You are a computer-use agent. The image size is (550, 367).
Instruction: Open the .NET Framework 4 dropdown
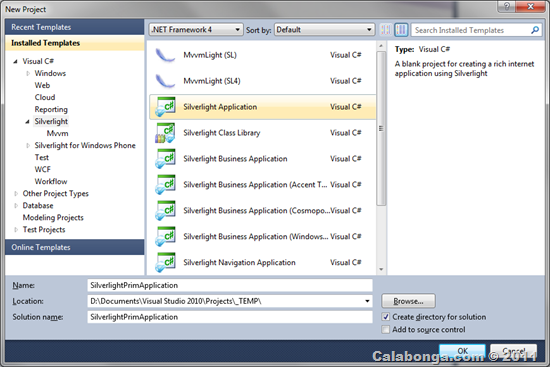(x=196, y=30)
